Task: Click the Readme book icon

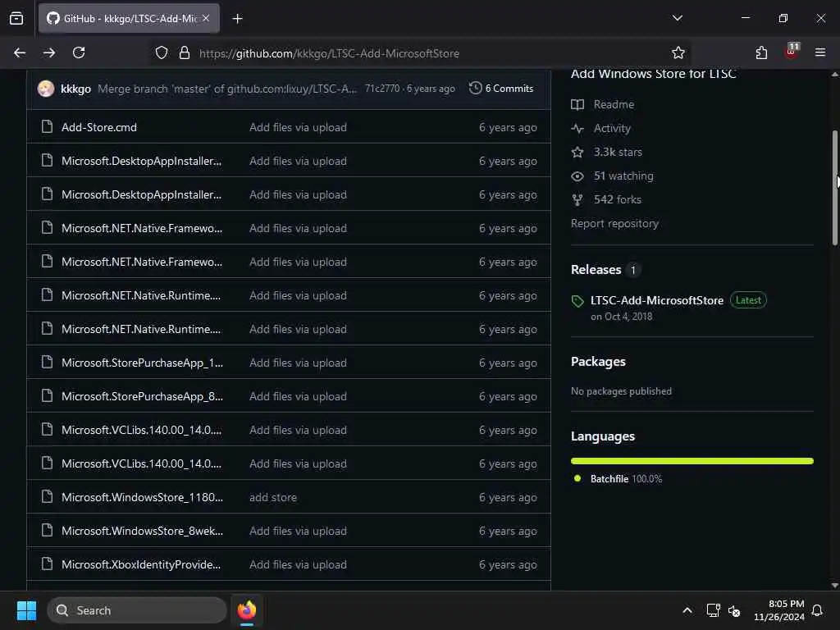Action: [577, 104]
